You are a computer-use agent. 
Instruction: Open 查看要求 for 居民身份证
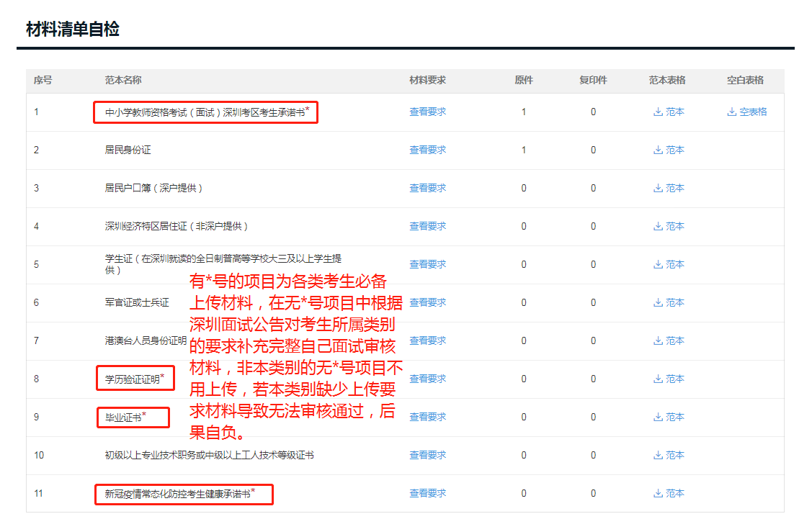[427, 150]
